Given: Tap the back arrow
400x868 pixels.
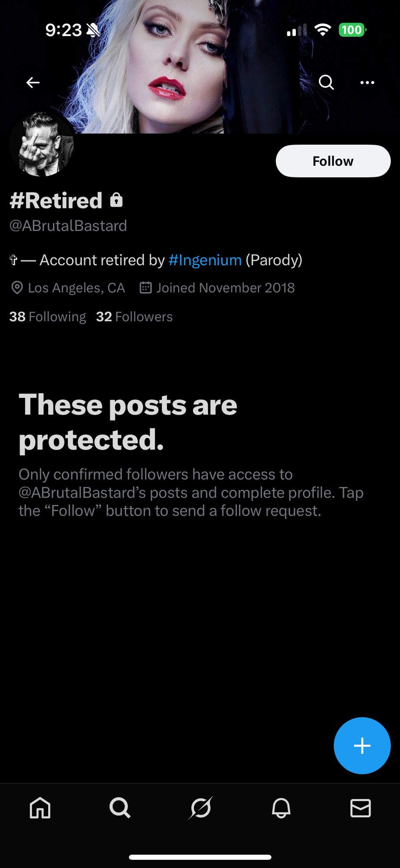Looking at the screenshot, I should pyautogui.click(x=33, y=82).
